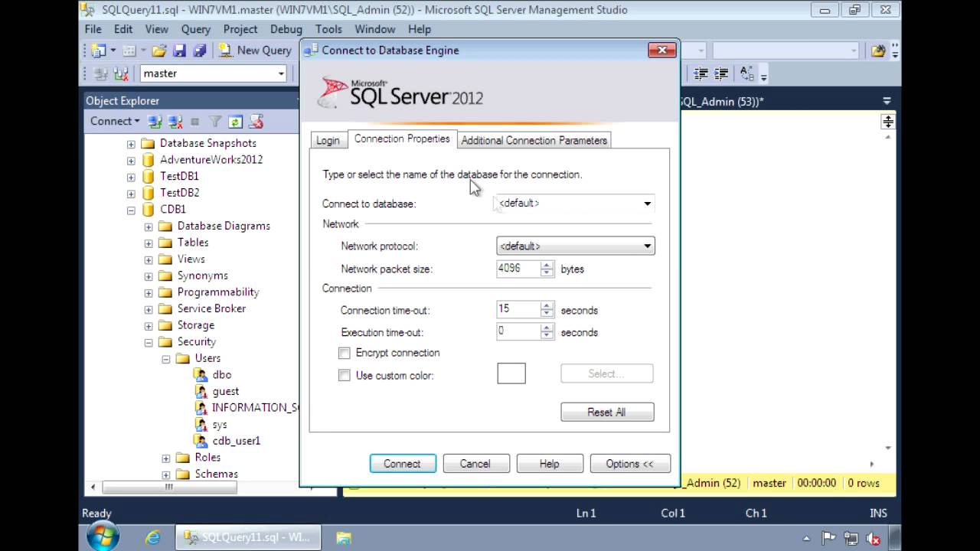Select the Connection Properties tab

(x=402, y=139)
